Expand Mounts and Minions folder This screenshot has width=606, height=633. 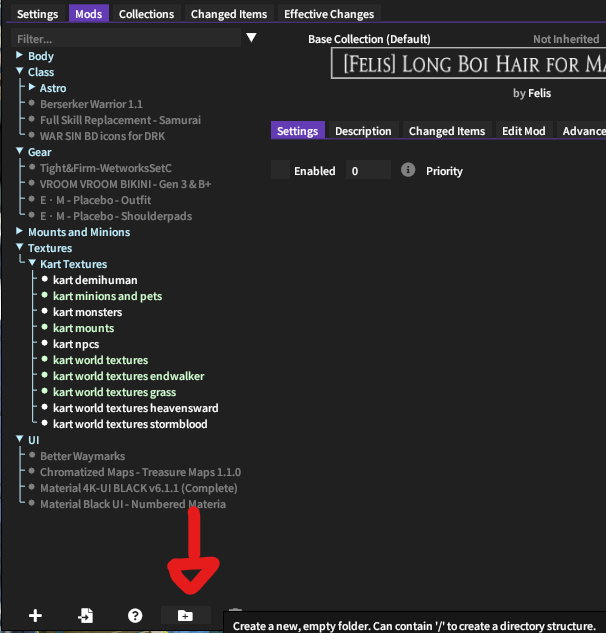pyautogui.click(x=19, y=232)
